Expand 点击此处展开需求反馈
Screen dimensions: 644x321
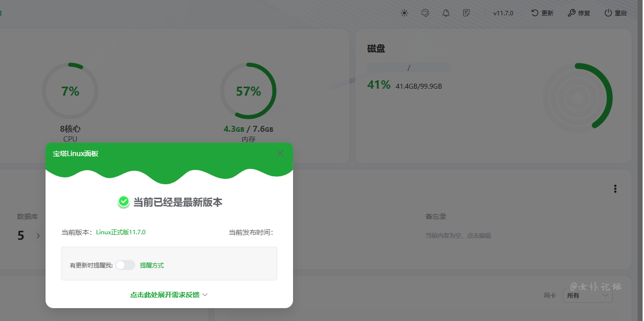(x=169, y=295)
